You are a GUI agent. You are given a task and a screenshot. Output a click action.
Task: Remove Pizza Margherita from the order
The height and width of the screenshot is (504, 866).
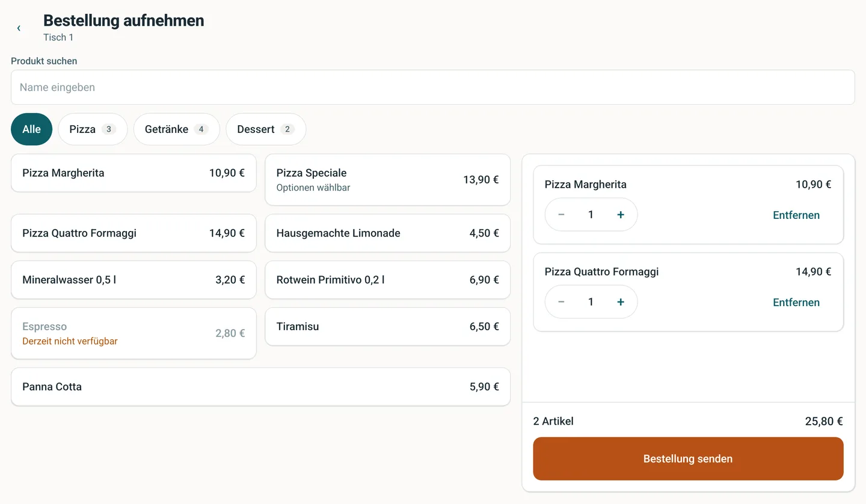pyautogui.click(x=796, y=215)
